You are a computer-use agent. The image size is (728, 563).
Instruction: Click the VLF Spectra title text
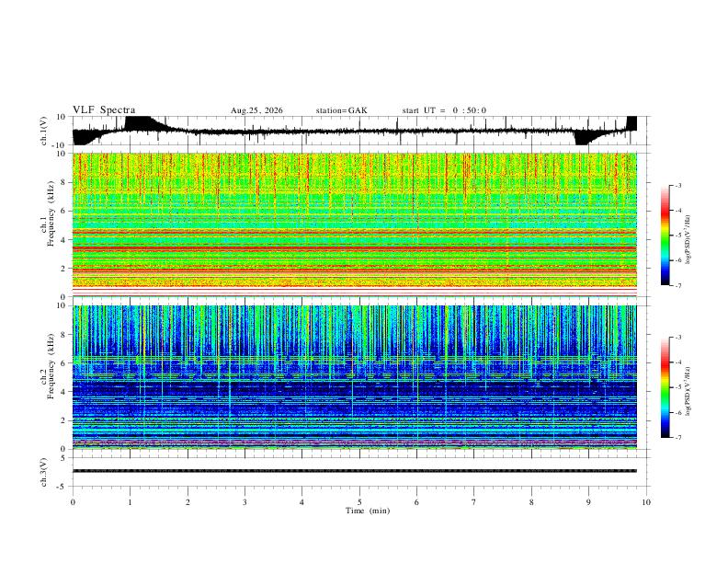[x=104, y=110]
